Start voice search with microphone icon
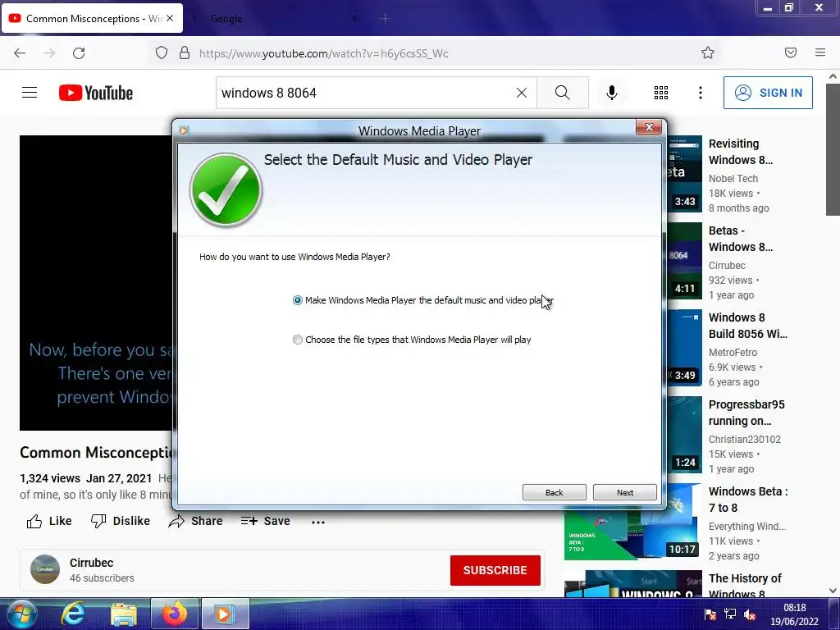Screen dimensions: 840x630 (612, 93)
